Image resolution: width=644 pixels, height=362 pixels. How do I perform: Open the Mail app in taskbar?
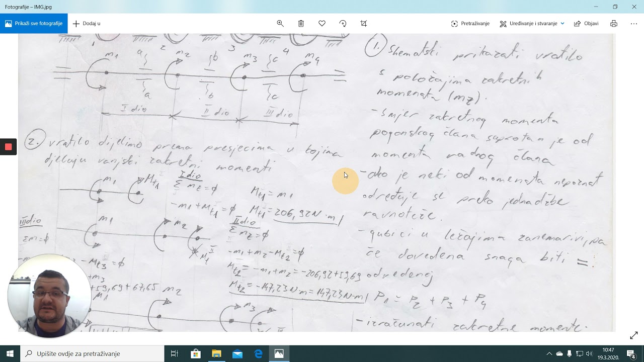coord(237,354)
